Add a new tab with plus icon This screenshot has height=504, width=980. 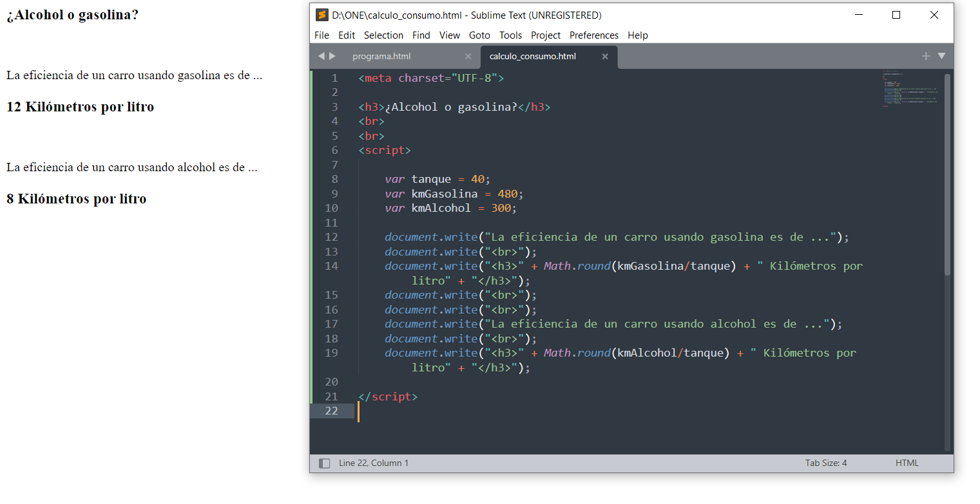click(x=926, y=56)
